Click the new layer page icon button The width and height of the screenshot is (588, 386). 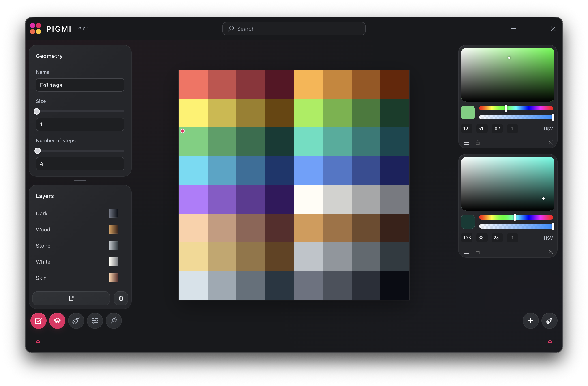click(71, 298)
